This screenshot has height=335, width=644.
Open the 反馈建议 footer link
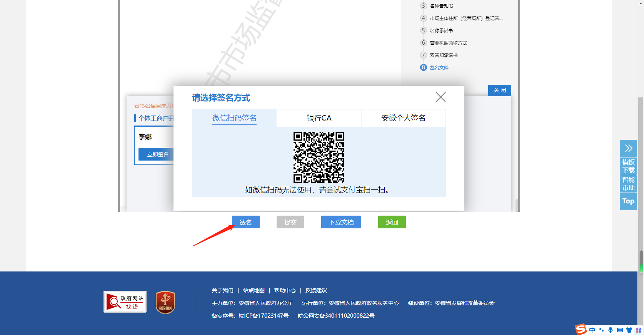(x=316, y=290)
